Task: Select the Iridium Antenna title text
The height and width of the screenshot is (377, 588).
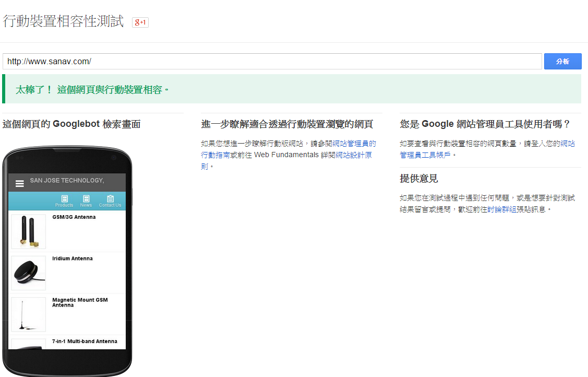Action: click(73, 258)
